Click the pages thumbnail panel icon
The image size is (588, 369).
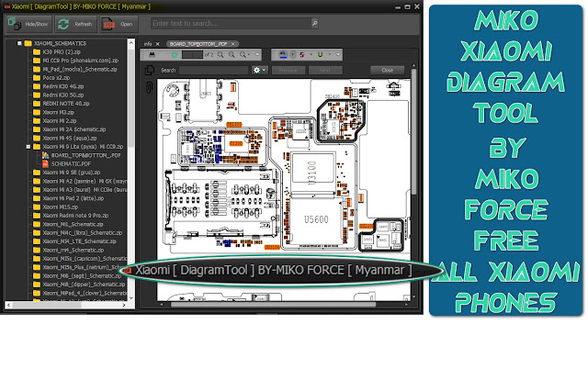point(149,70)
